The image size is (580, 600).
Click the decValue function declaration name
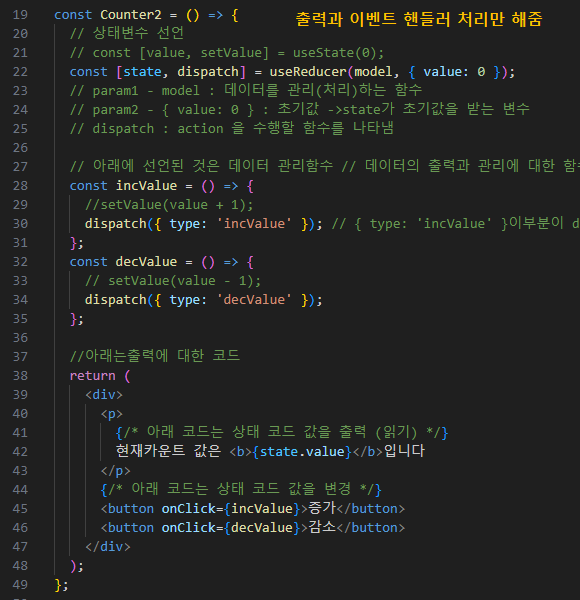146,262
